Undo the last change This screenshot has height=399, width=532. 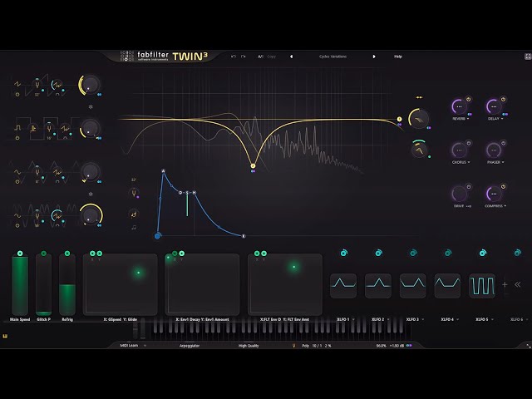pos(233,57)
